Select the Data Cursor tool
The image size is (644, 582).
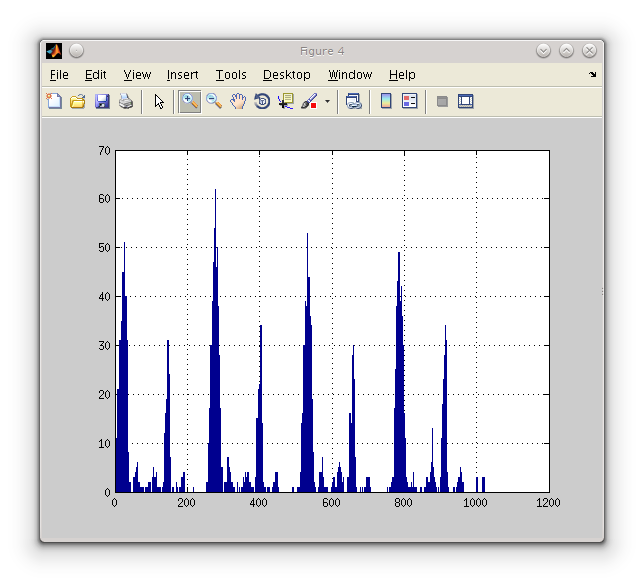[286, 101]
